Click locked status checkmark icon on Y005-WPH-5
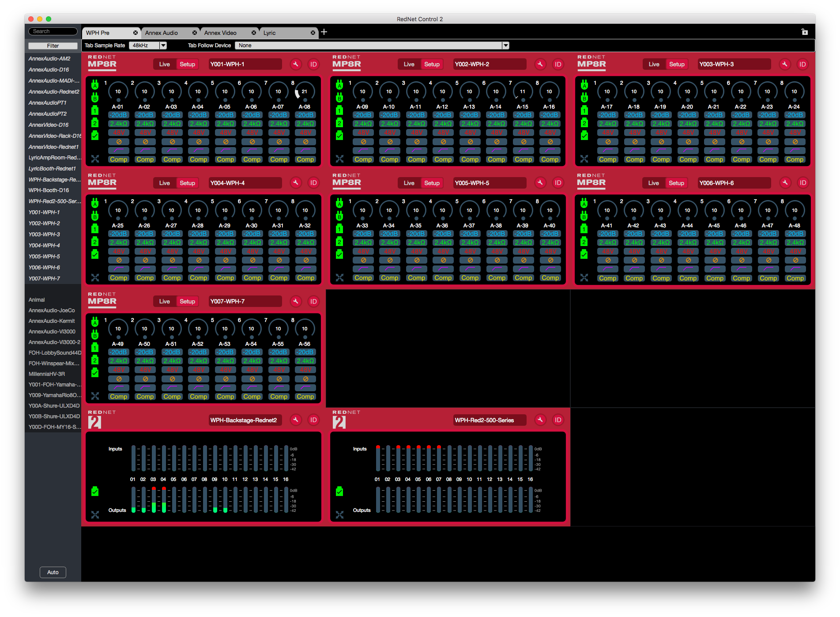Screen dimensions: 840x617 (339, 254)
